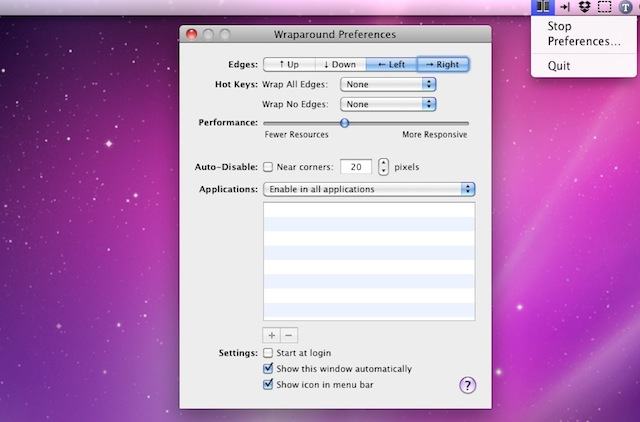Open the Wrap No Edges hot key dropdown
640x422 pixels.
pos(388,104)
